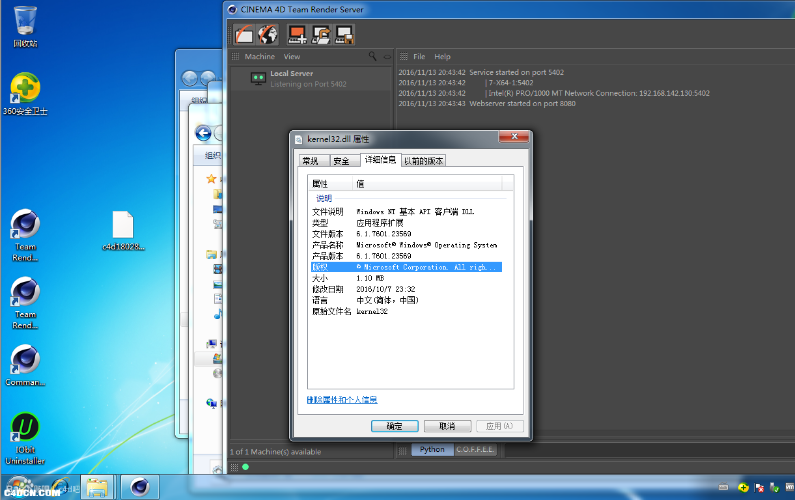Select the 修改日期 property row
The image size is (795, 500).
pyautogui.click(x=406, y=289)
